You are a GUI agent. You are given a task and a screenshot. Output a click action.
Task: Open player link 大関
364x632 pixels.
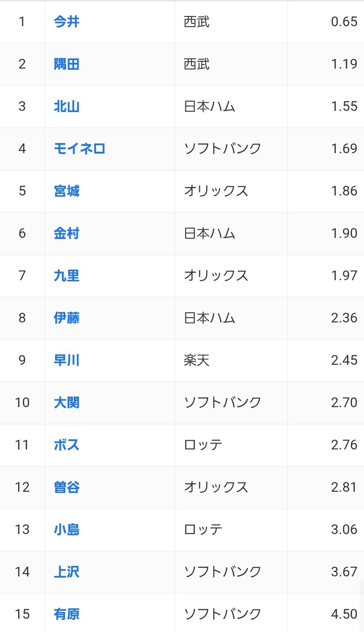[x=67, y=403]
